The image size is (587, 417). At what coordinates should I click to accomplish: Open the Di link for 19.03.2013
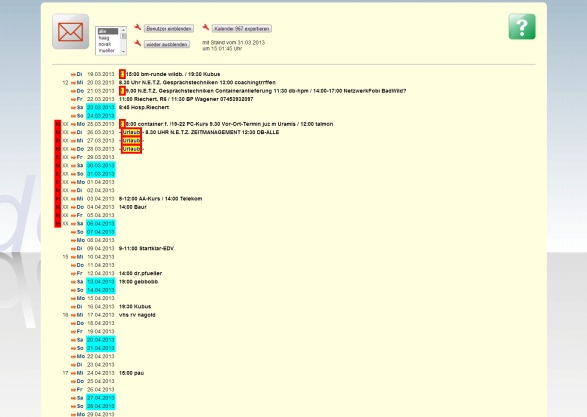click(x=79, y=74)
